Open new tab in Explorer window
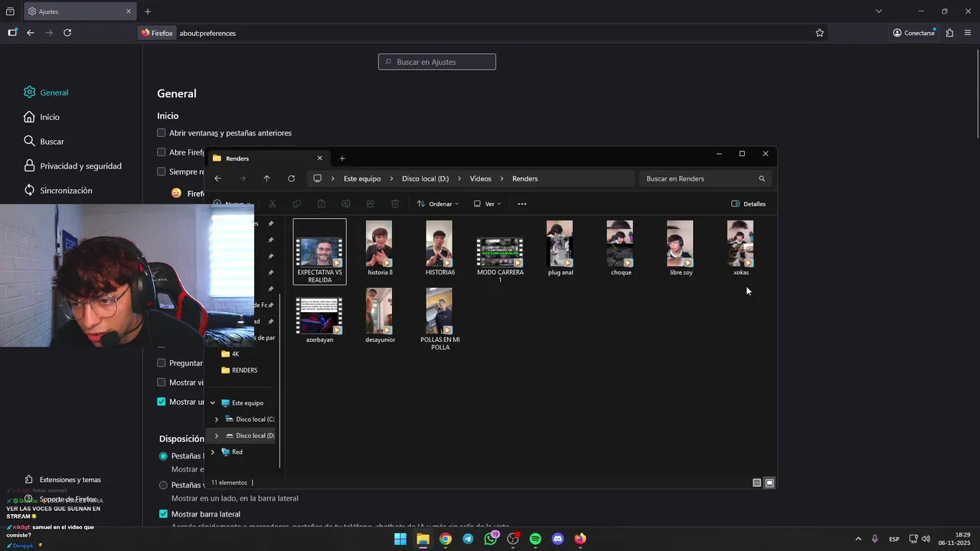The image size is (980, 551). [x=342, y=158]
